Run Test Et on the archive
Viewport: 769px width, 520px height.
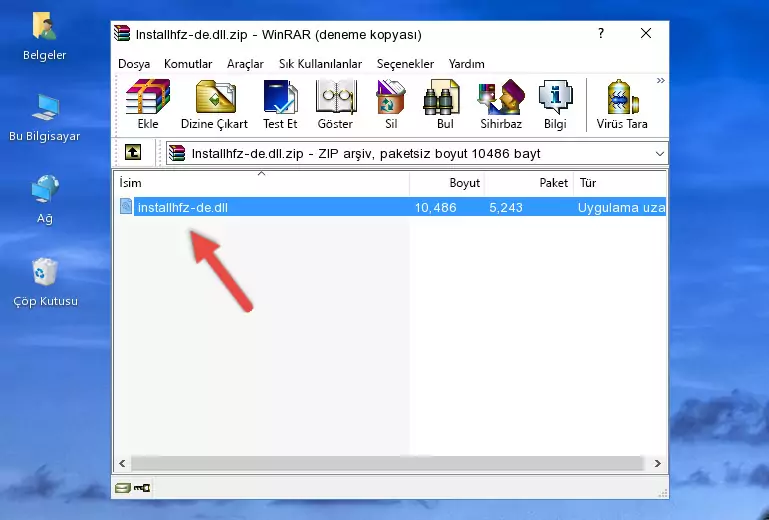coord(280,104)
